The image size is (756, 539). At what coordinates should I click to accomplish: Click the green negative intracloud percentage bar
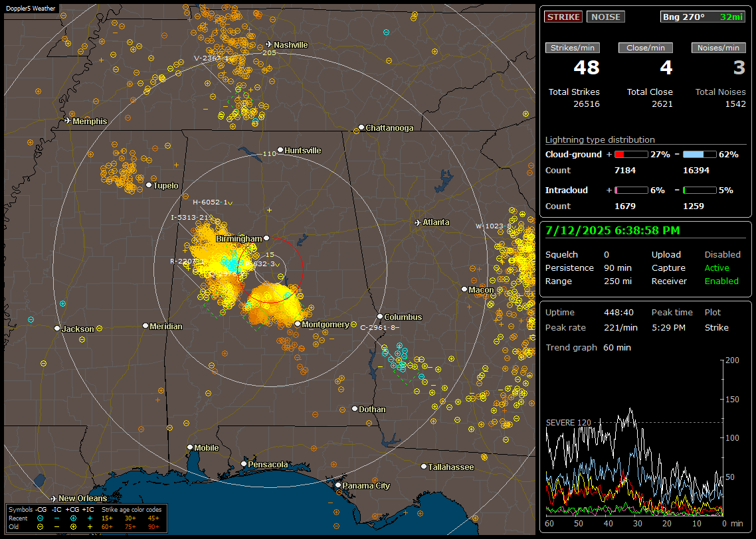700,191
